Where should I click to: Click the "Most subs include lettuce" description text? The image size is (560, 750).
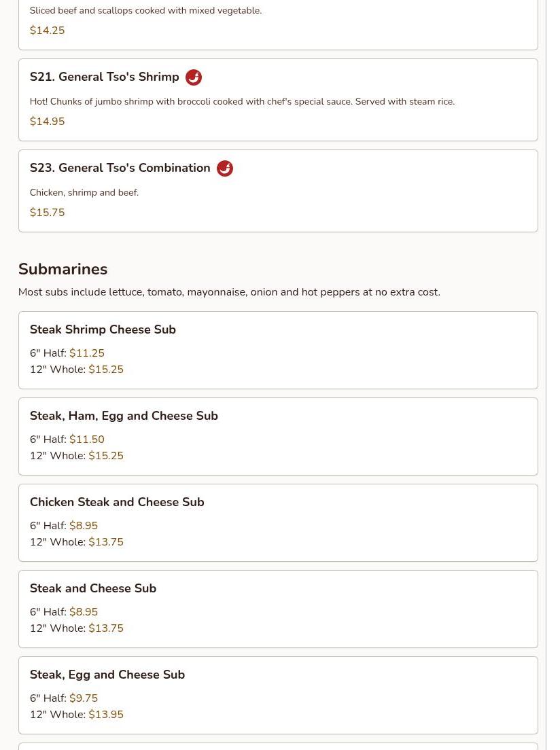229,292
